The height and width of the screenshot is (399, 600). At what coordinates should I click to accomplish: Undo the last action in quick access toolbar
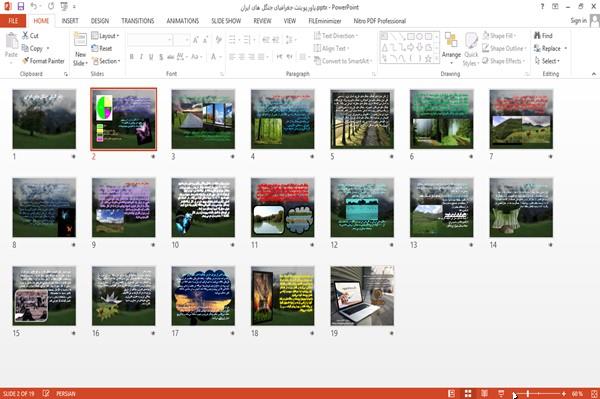34,7
